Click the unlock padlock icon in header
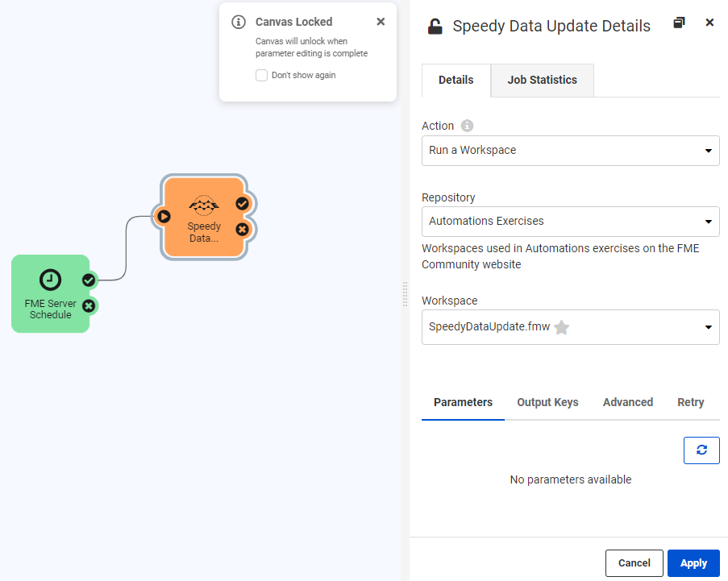 [435, 27]
